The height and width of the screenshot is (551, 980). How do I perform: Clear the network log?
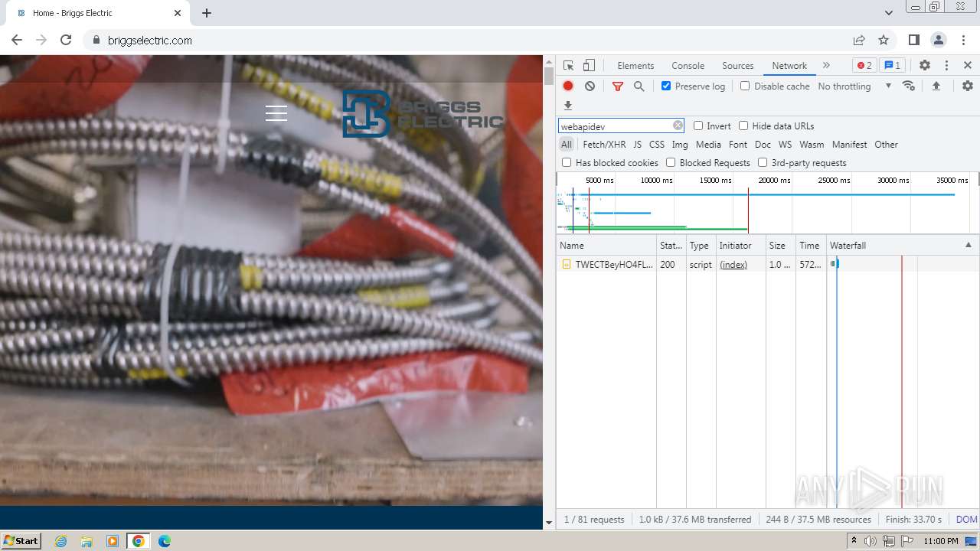pos(590,86)
